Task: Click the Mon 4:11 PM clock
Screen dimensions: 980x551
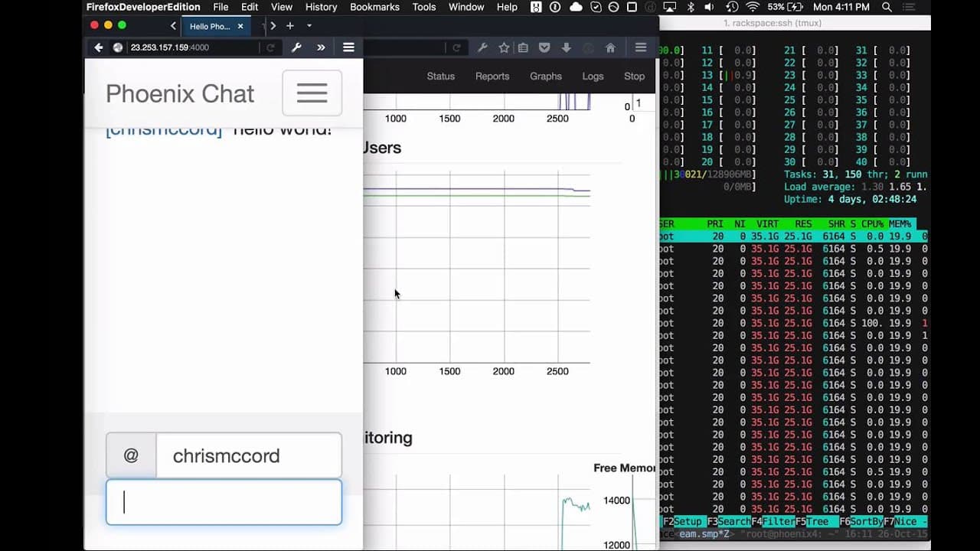Action: (841, 7)
